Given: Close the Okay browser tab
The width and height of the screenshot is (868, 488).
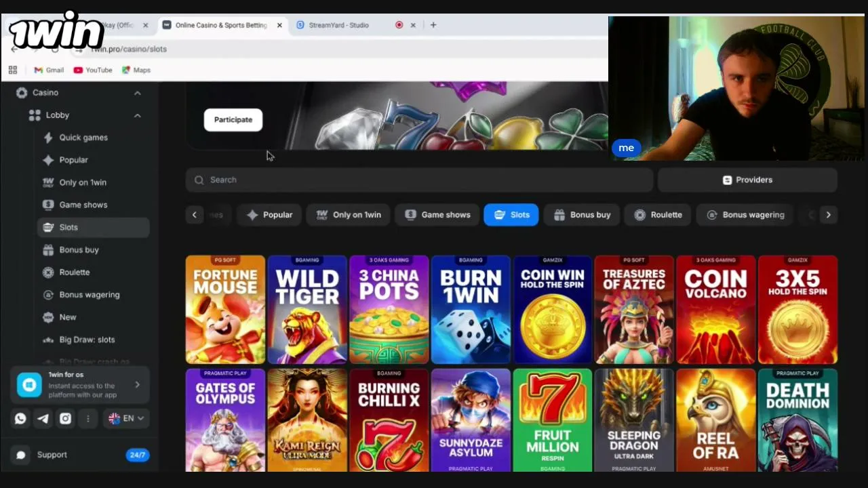Looking at the screenshot, I should [x=145, y=25].
